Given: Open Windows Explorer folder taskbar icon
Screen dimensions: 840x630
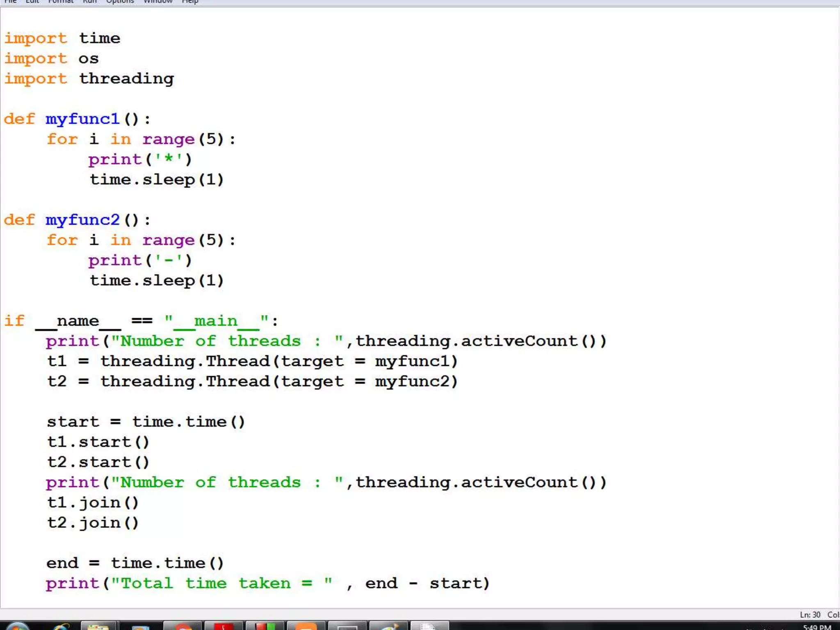Looking at the screenshot, I should click(98, 627).
